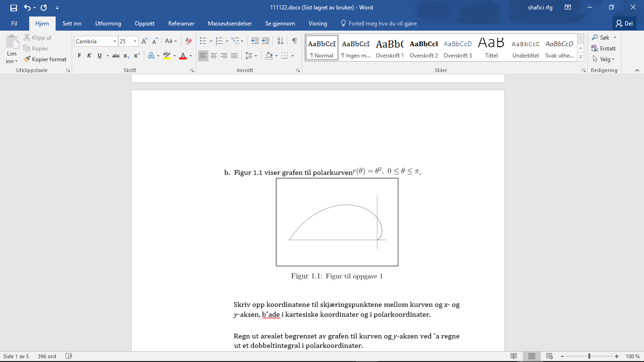The height and width of the screenshot is (362, 644).
Task: Save the document with the floppy disk icon
Action: tap(13, 8)
